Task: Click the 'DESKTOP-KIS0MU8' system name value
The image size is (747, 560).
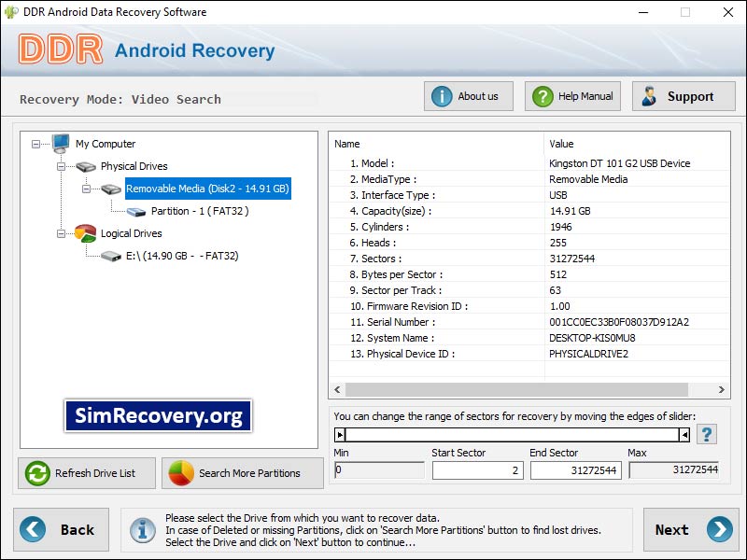Action: click(x=592, y=338)
